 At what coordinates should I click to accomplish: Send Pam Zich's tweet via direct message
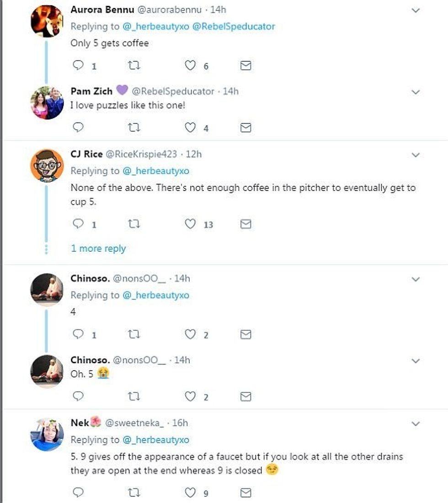245,128
